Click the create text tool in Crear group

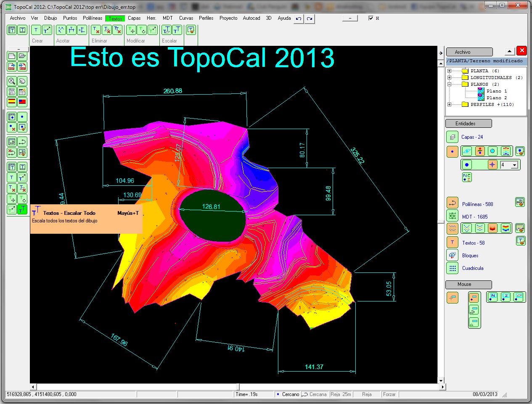(36, 30)
